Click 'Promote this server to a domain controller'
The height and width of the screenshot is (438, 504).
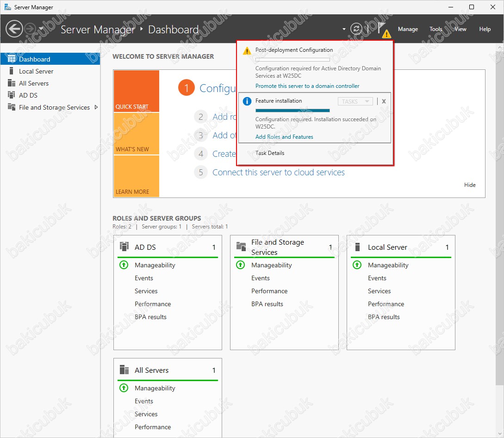point(307,86)
